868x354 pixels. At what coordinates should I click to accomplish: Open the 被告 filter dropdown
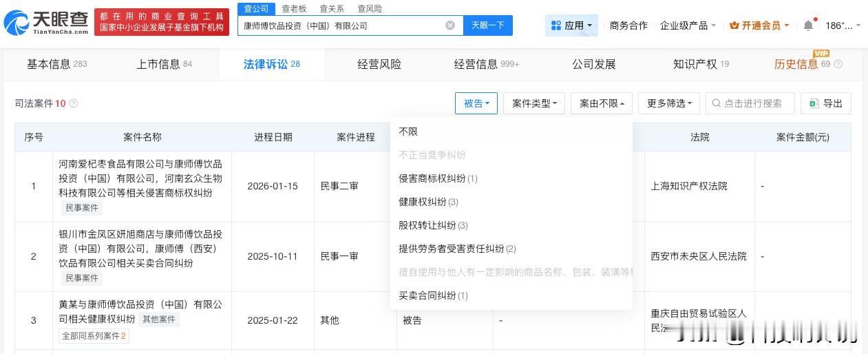(476, 103)
